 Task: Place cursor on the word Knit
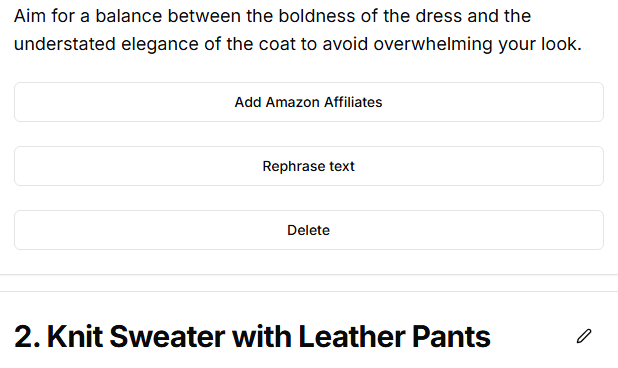(x=75, y=336)
